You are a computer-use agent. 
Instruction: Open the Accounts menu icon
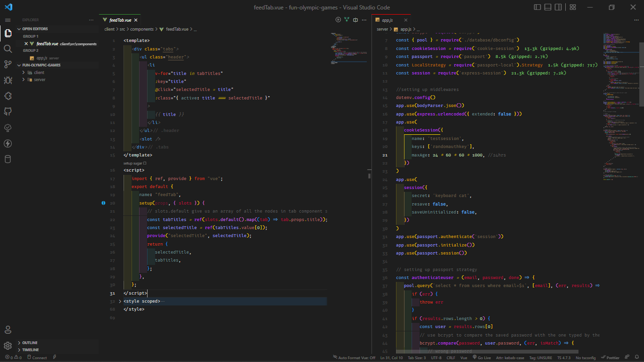pyautogui.click(x=8, y=329)
